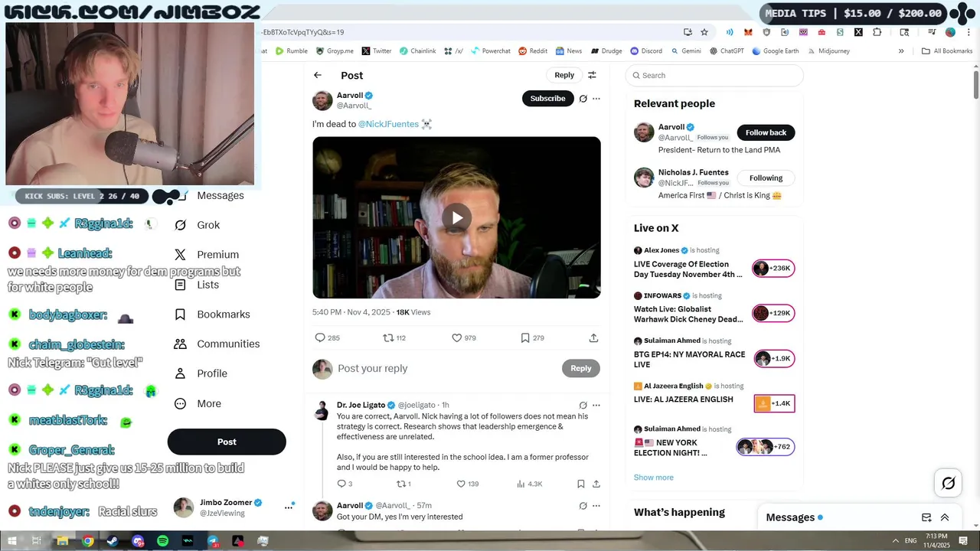
Task: Click Show more under Live on X
Action: (654, 478)
